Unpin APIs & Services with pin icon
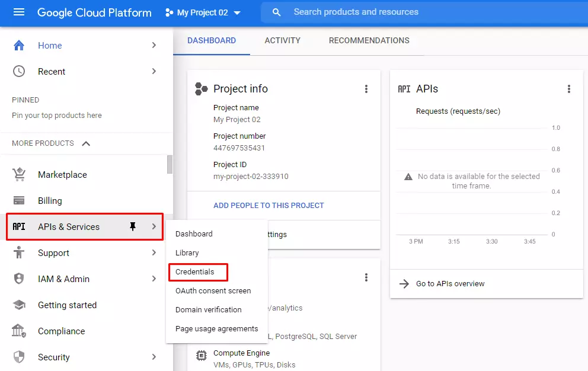 (x=133, y=226)
